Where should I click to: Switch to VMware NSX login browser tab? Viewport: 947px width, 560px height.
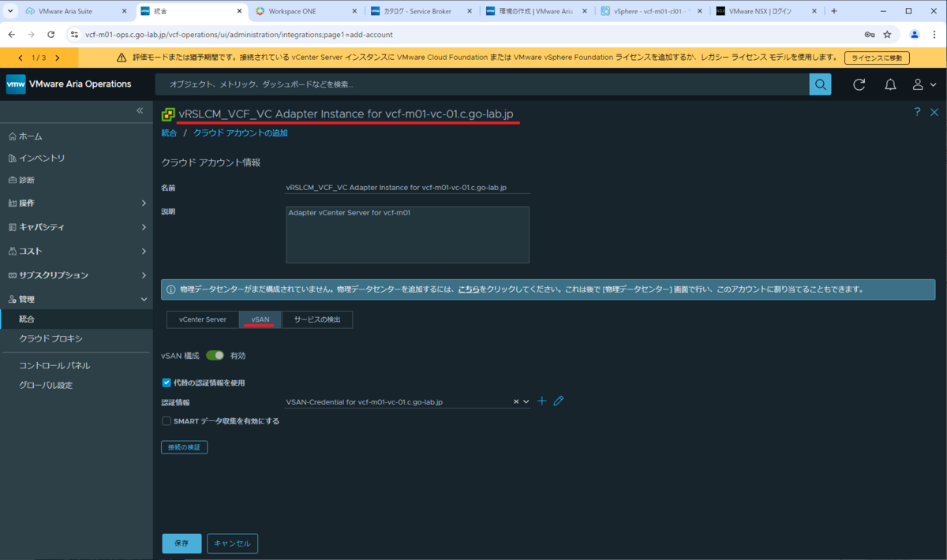coord(765,12)
